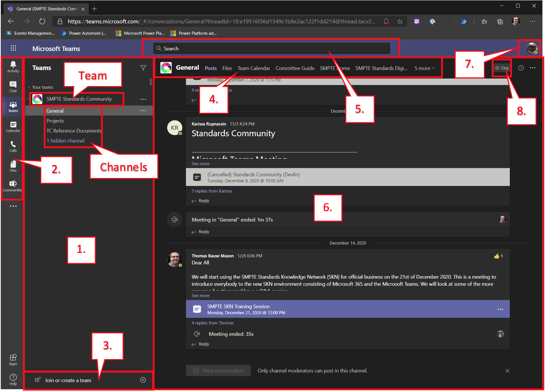The image size is (546, 392).
Task: Click the filter teams funnel icon
Action: pos(143,68)
